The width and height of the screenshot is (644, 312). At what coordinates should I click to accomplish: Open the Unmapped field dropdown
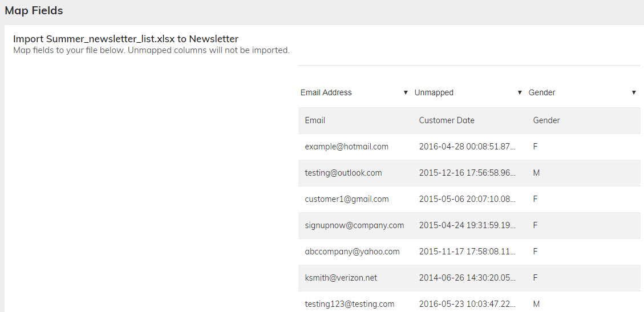pyautogui.click(x=468, y=92)
